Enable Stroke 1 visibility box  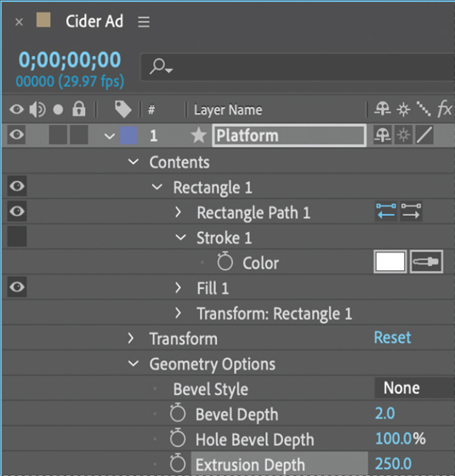[x=17, y=236]
